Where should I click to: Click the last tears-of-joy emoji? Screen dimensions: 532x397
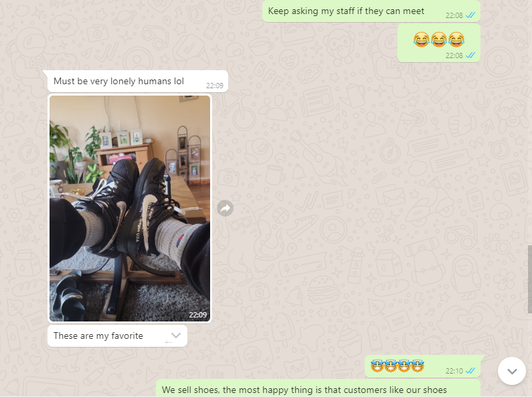tap(456, 39)
